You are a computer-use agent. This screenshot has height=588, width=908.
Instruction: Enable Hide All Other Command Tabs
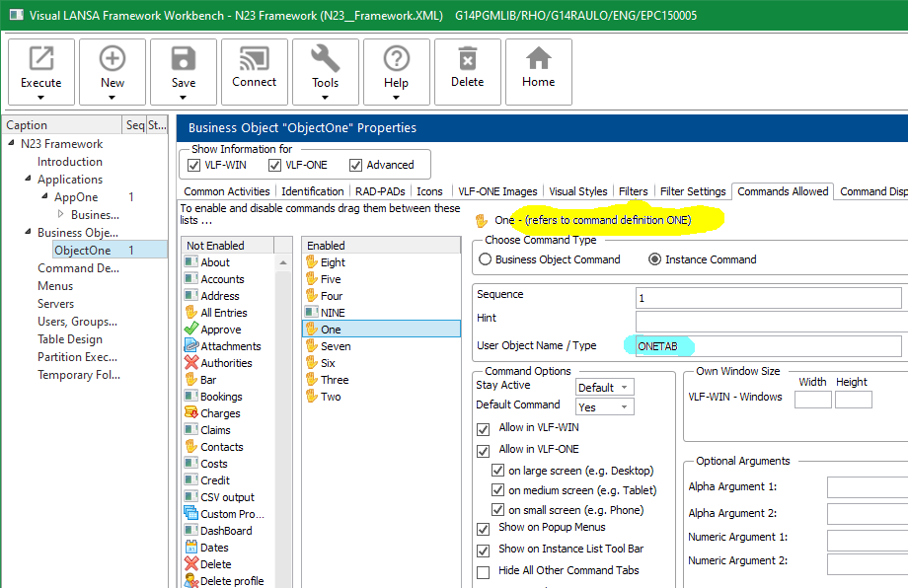[483, 572]
